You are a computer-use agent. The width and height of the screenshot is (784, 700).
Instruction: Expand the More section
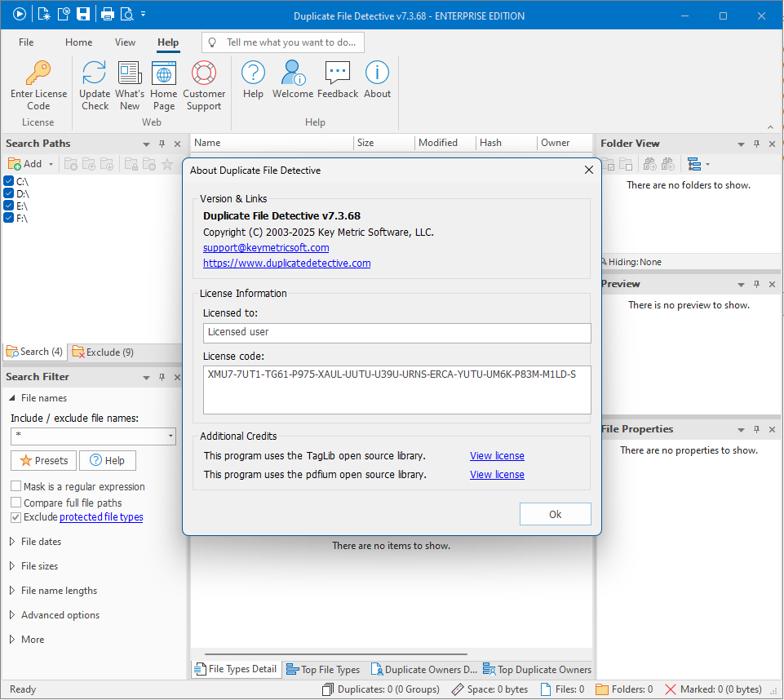(x=12, y=640)
